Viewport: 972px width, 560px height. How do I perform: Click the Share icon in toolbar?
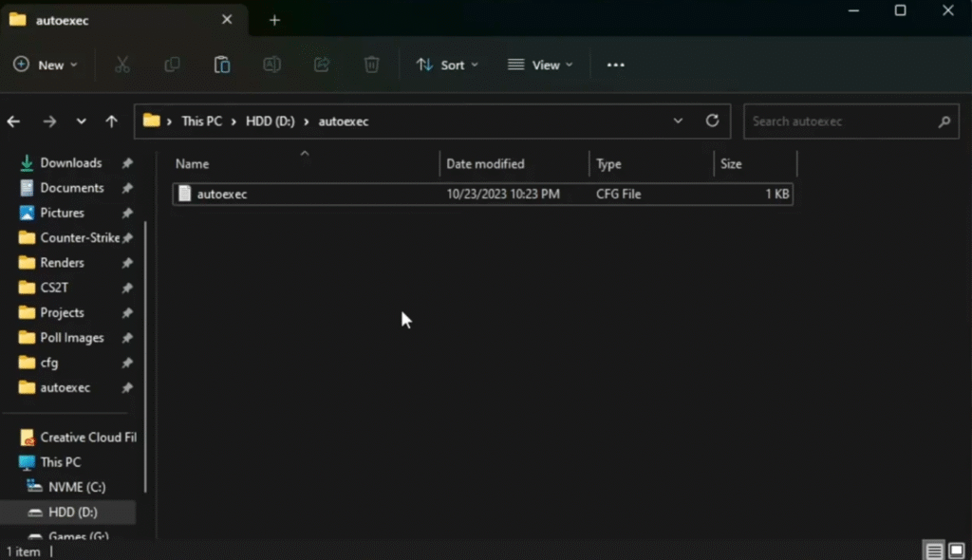[x=322, y=65]
